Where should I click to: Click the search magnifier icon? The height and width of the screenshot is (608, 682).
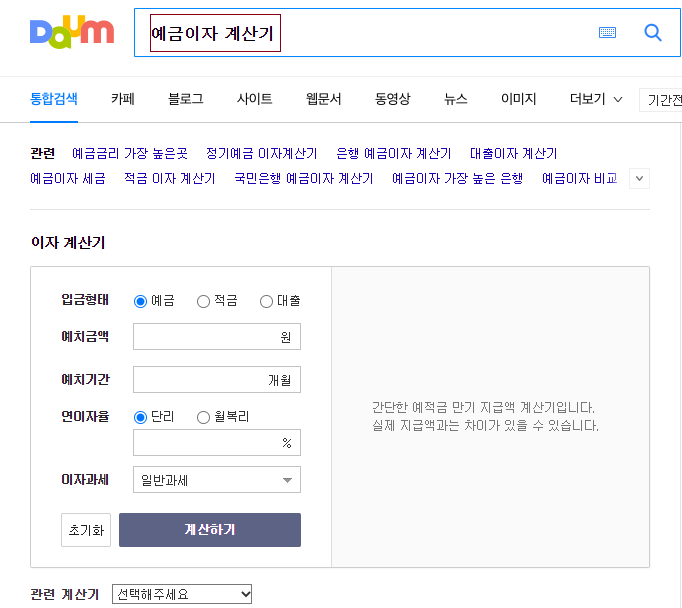(x=652, y=32)
